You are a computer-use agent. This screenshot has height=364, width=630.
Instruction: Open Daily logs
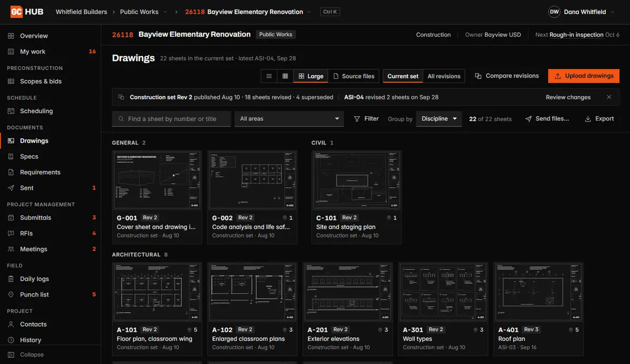tap(50, 279)
